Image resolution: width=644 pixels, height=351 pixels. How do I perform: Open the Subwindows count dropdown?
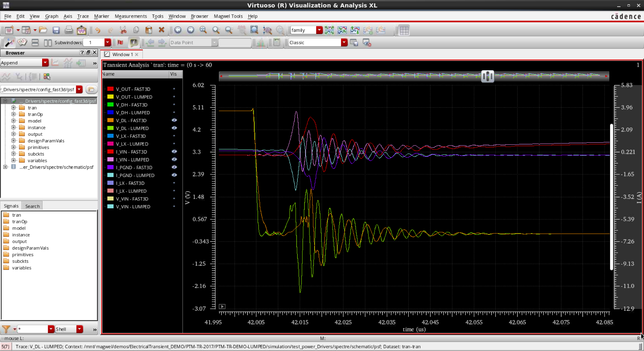tap(108, 43)
